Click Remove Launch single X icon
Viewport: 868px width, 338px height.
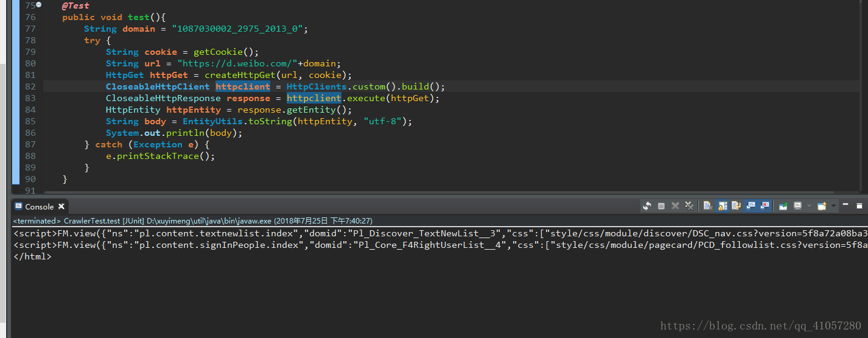[x=675, y=206]
